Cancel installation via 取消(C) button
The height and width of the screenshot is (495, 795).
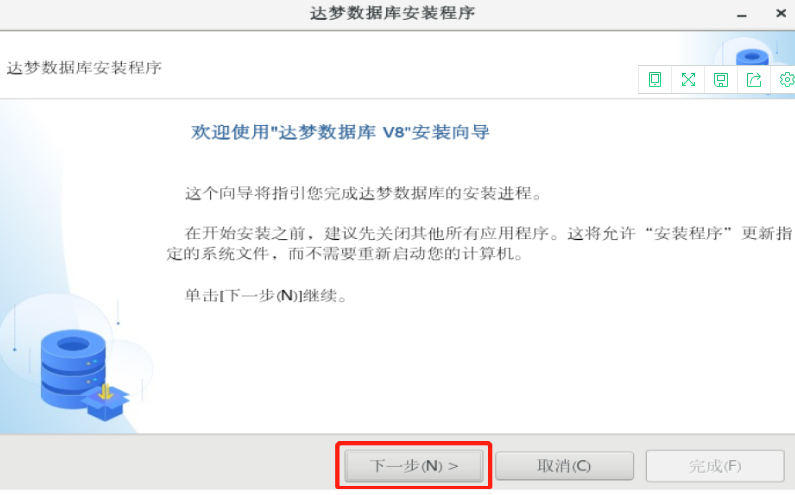tap(564, 466)
